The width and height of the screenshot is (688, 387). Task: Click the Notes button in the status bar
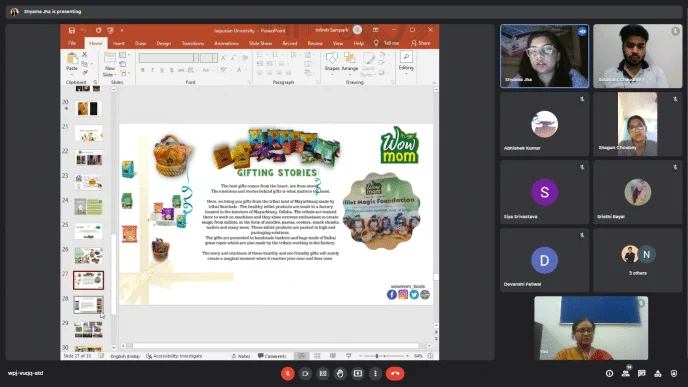pos(240,356)
